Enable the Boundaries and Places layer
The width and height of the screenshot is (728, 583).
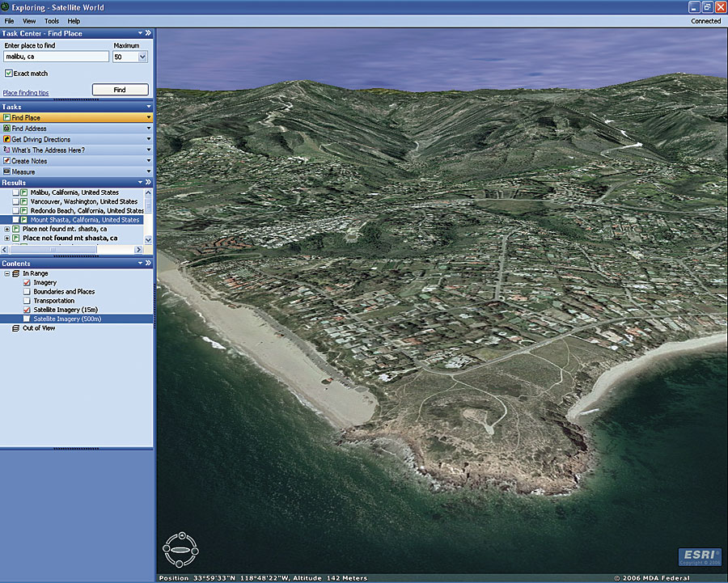(27, 292)
